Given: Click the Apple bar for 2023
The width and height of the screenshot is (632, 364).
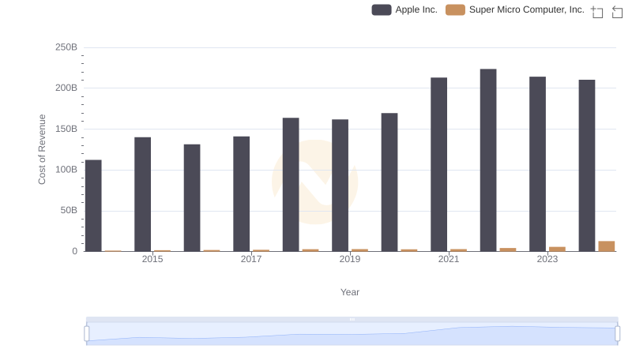Looking at the screenshot, I should pos(538,164).
